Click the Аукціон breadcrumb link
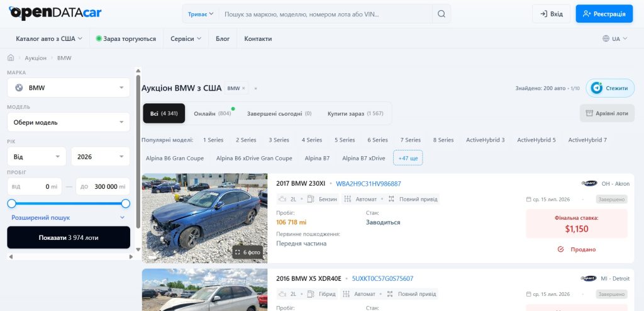 tap(36, 58)
